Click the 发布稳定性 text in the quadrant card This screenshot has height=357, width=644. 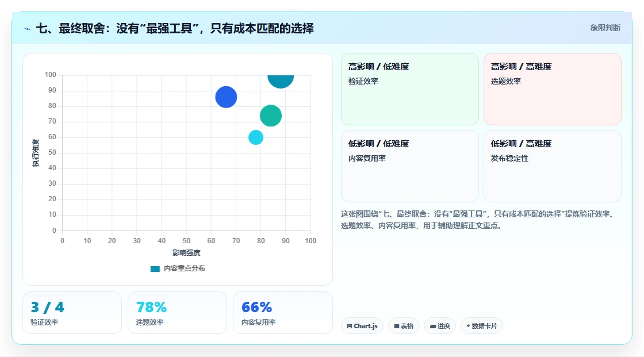[509, 158]
